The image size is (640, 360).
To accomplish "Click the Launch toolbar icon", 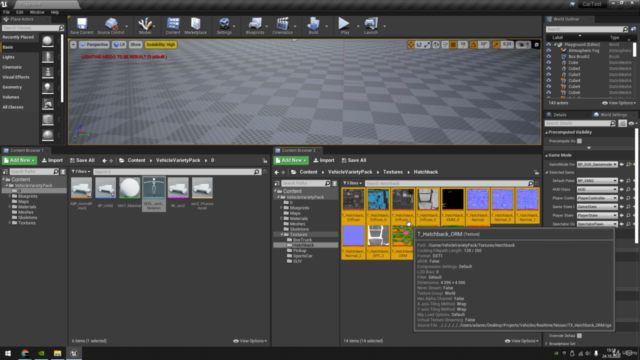I will point(371,25).
